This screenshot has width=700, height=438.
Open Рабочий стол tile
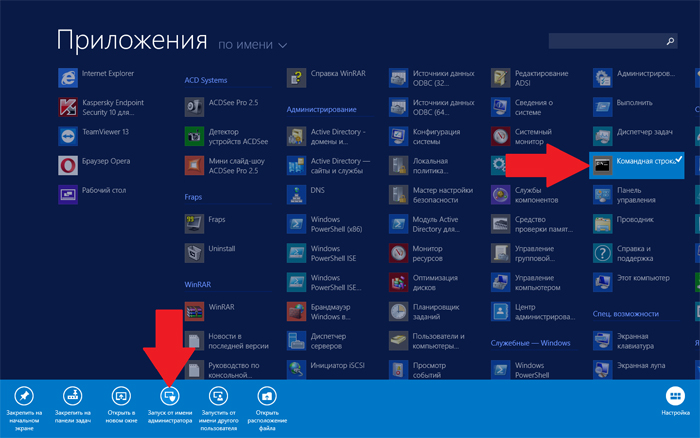(x=68, y=195)
